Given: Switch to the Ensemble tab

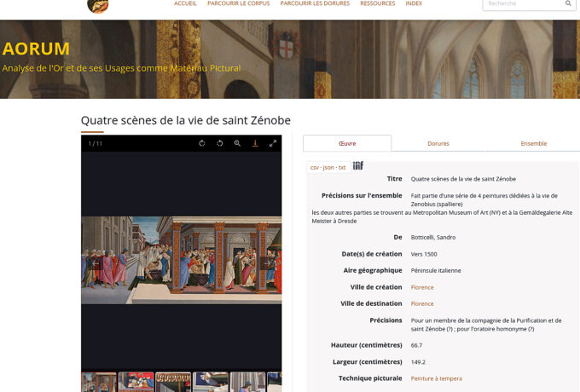Looking at the screenshot, I should (533, 143).
